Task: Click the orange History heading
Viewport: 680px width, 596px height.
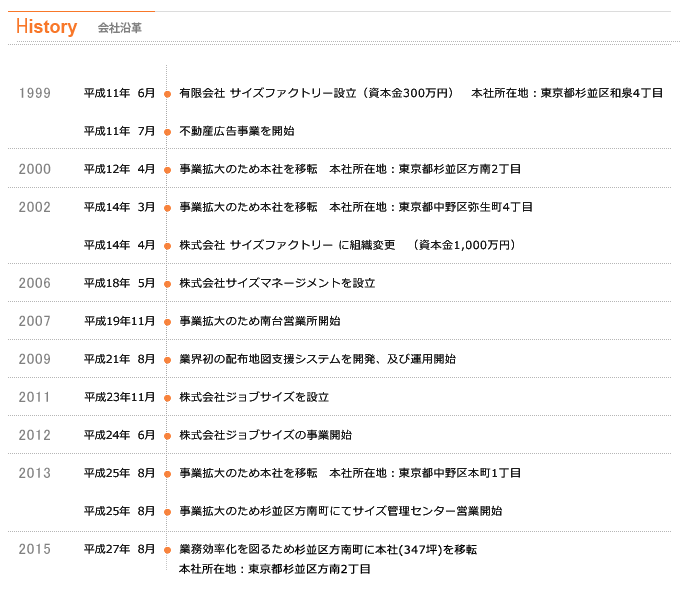Action: tap(46, 27)
